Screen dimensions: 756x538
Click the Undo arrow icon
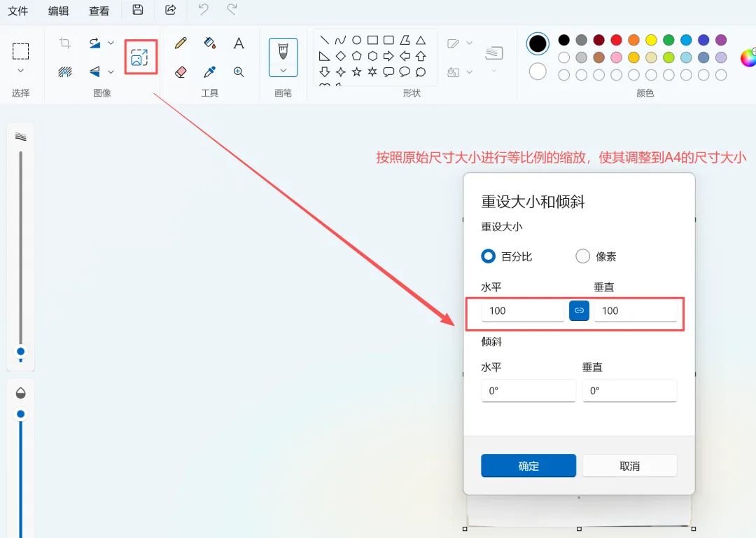[204, 9]
